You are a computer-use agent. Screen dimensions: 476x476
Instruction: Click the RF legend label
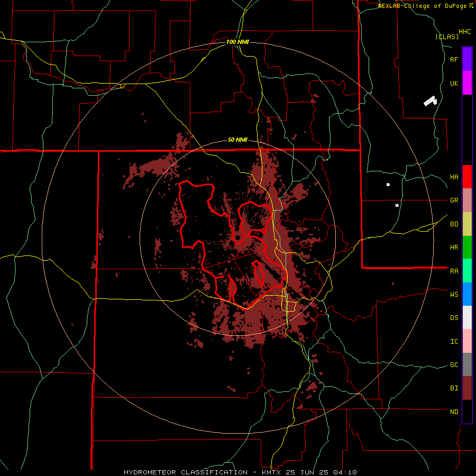click(x=454, y=59)
